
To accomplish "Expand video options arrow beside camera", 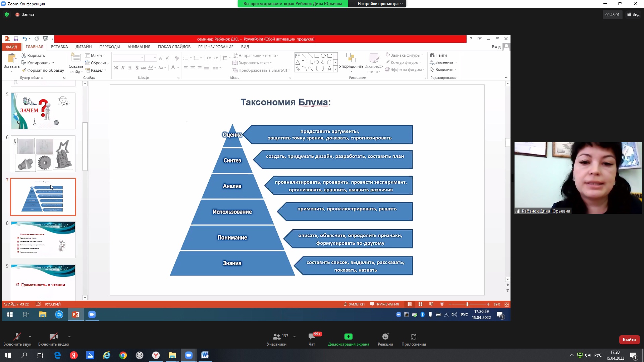I will (69, 336).
